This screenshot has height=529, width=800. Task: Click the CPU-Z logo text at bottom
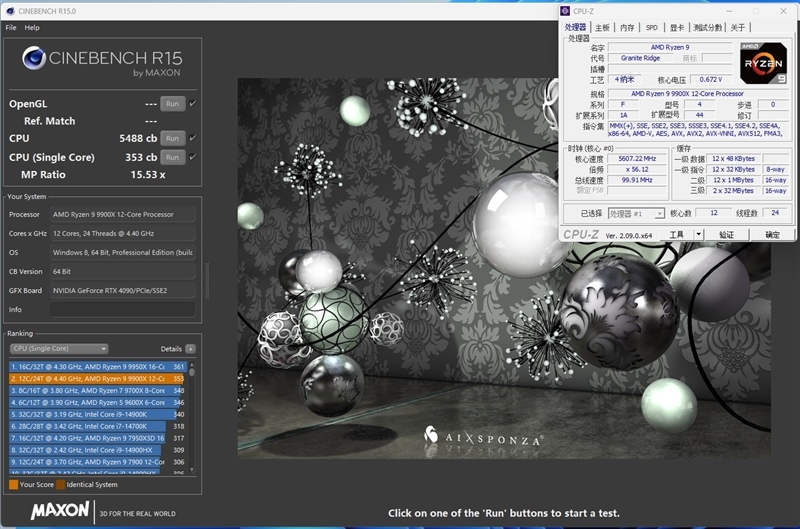[580, 234]
